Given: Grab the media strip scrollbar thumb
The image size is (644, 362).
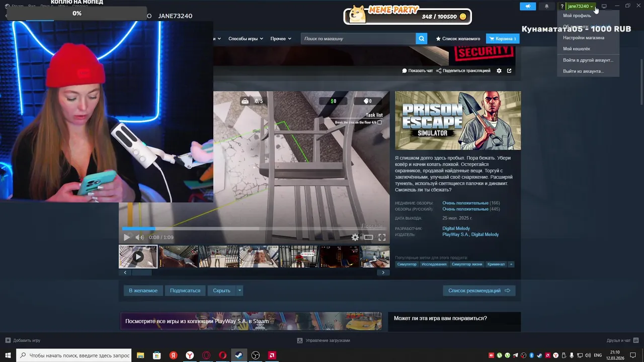Looking at the screenshot, I should coord(141,273).
